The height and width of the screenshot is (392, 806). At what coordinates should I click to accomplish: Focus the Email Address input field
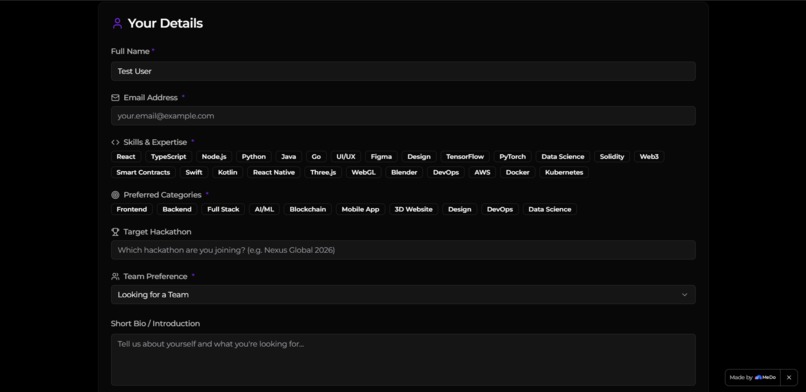tap(403, 116)
